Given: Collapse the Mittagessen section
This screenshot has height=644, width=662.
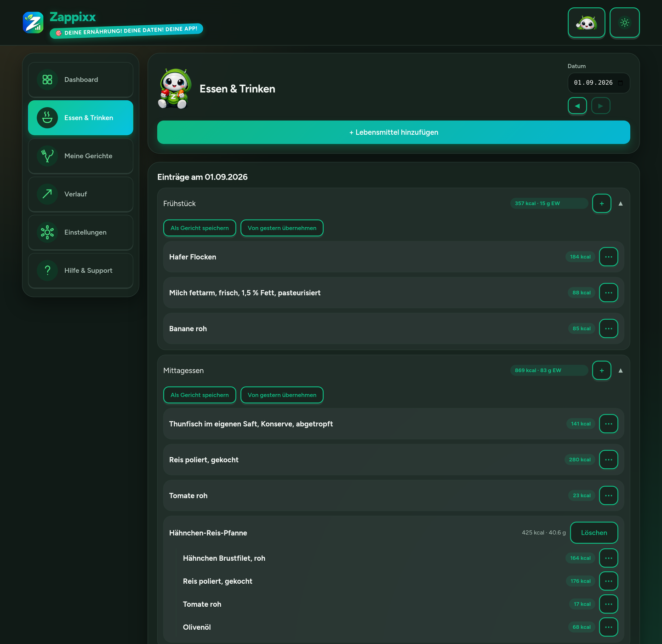Looking at the screenshot, I should [x=621, y=370].
